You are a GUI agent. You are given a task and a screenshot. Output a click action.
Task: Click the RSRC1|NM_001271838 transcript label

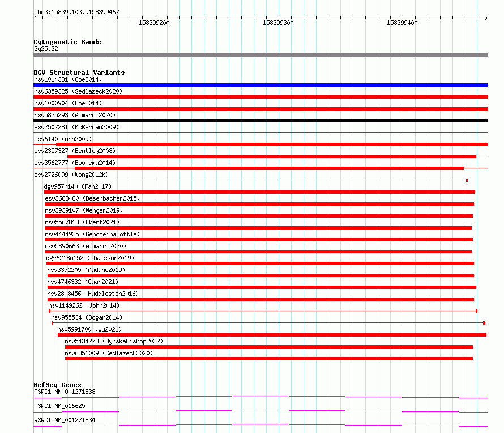pos(65,392)
